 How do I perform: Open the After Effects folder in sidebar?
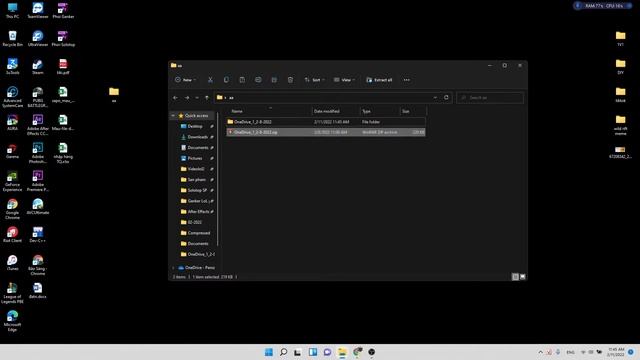pos(198,211)
